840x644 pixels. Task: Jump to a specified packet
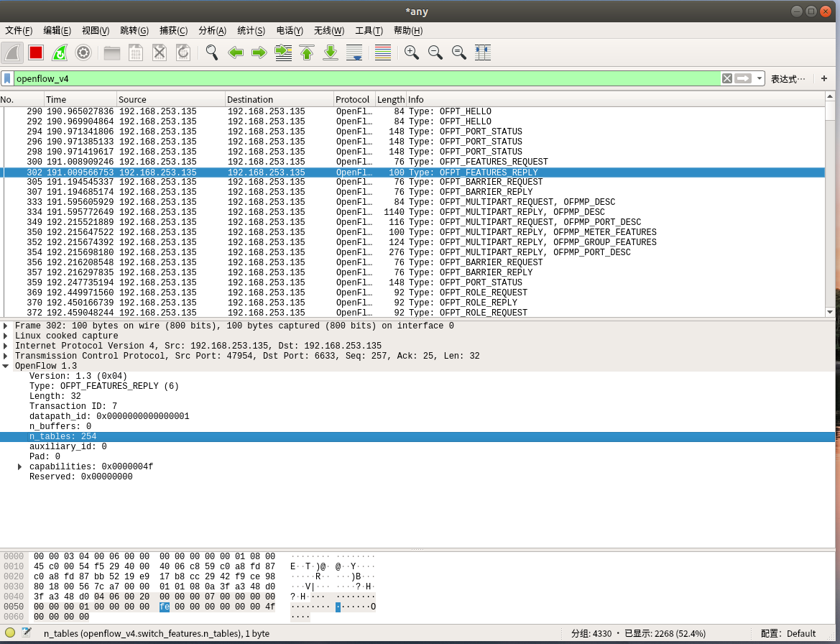[283, 52]
